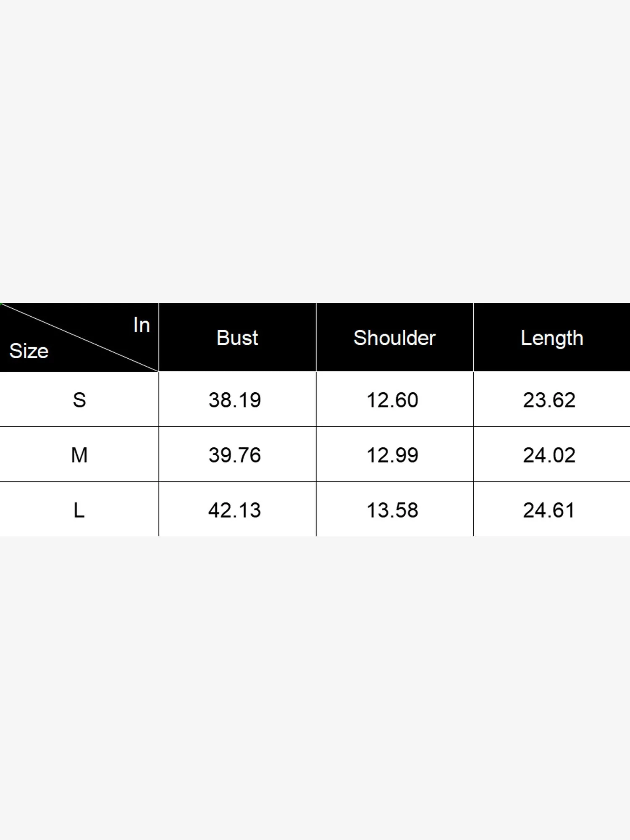Screen dimensions: 630x840
Task: Select the M size row label
Action: tap(79, 455)
